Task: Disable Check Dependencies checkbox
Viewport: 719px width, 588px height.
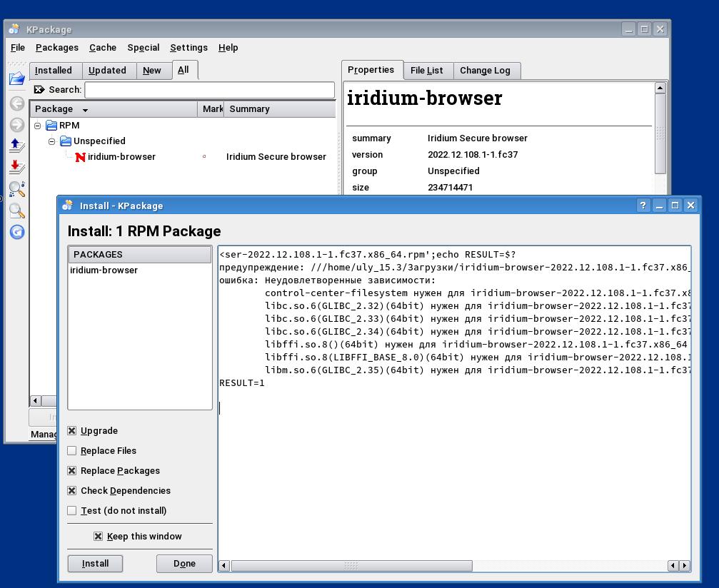Action: (71, 490)
